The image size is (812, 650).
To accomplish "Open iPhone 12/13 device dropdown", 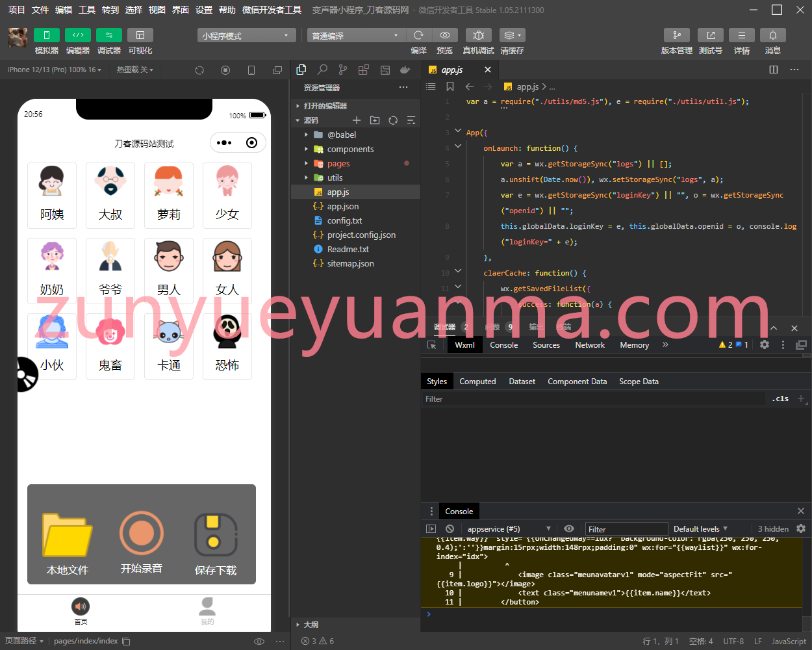I will pos(55,70).
